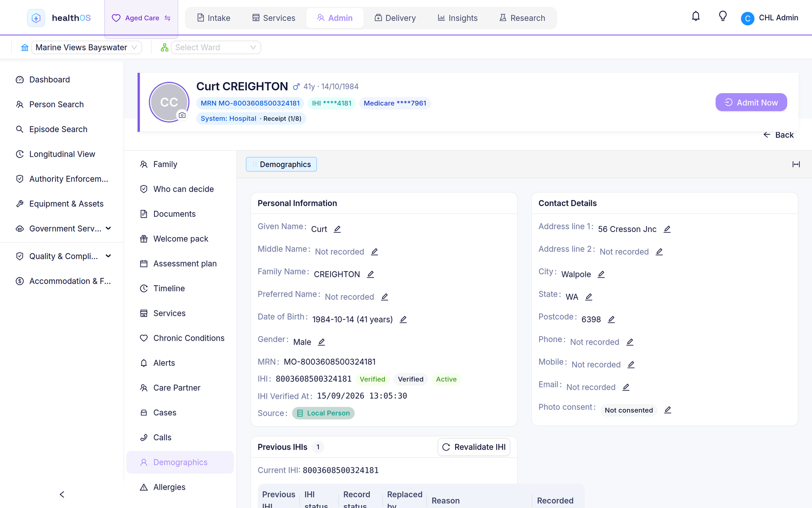Edit Gender pencil icon
Viewport: 812px width, 508px height.
tap(321, 342)
